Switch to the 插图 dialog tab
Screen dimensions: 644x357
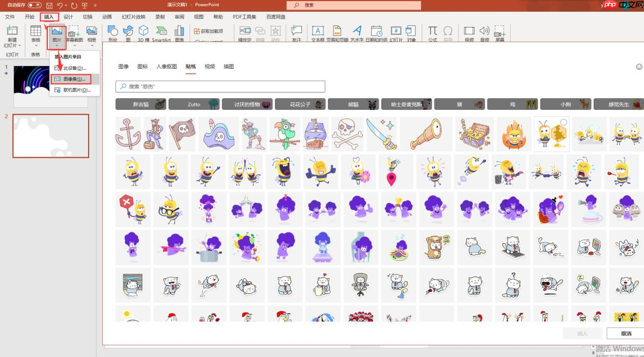[229, 67]
